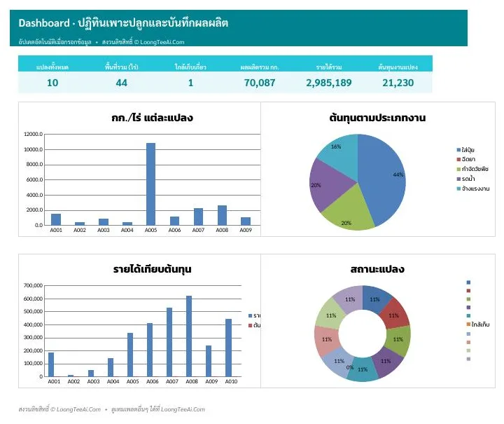Screen dimensions: 504x424
Task: Select the A010 bar in รายได้เทียบต้นทุน chart
Action: 228,348
